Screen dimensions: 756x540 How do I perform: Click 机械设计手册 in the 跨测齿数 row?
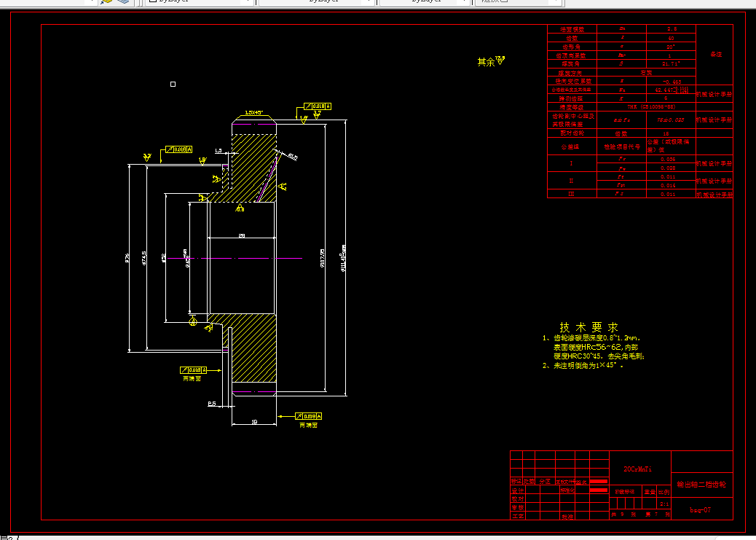714,95
